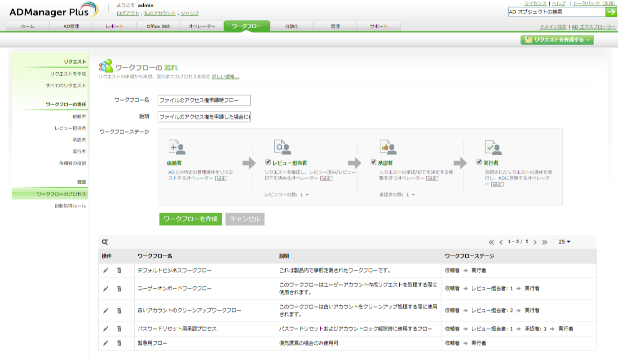The width and height of the screenshot is (618, 364).
Task: Toggle the 承認者 stage checkbox
Action: (x=374, y=162)
